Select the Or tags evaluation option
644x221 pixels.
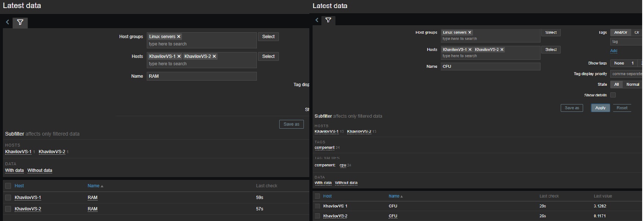637,33
